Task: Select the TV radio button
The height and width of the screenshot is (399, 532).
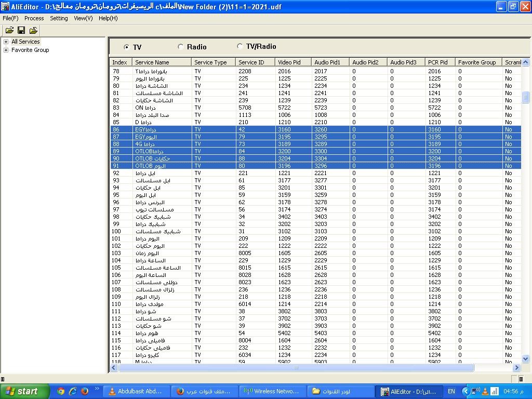Action: tap(127, 47)
